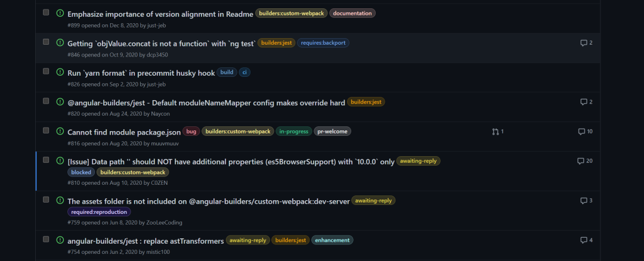This screenshot has width=644, height=261.
Task: Click open-issue icon of version alignment issue
Action: 60,13
